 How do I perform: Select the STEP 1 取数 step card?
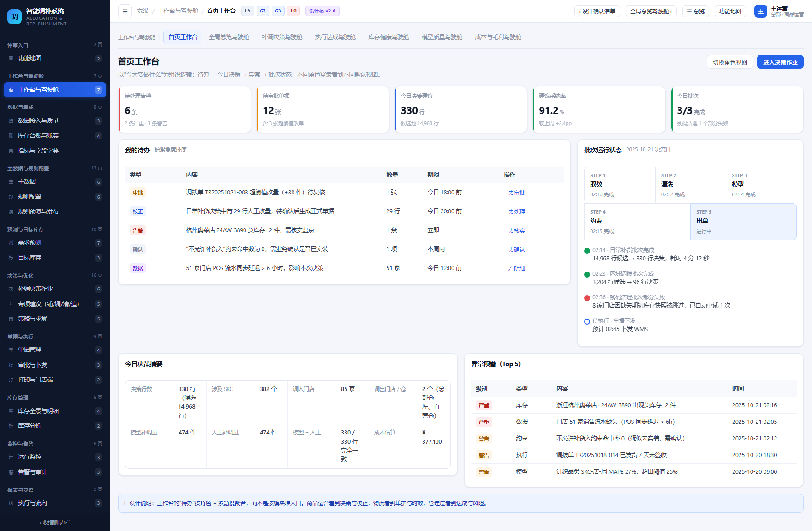620,185
